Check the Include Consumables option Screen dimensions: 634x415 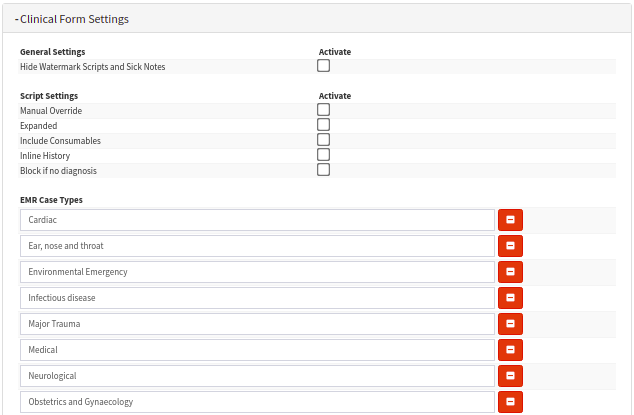[323, 140]
